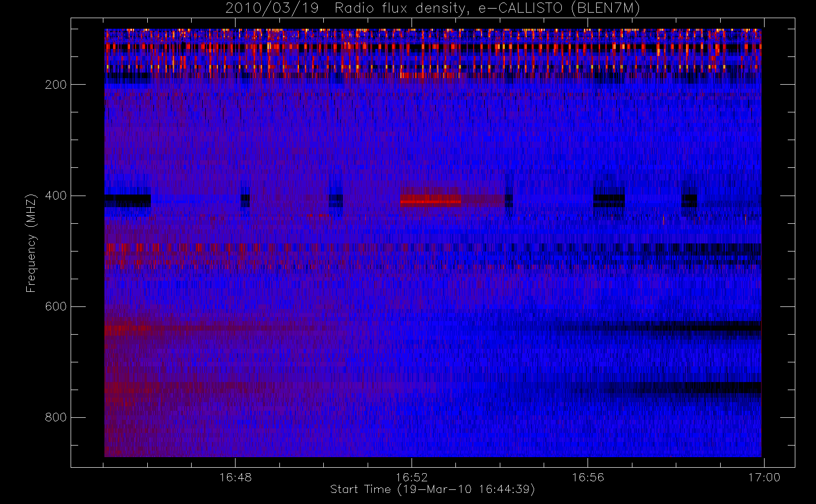
Task: Click the 600 frequency tick label
Action: point(55,306)
